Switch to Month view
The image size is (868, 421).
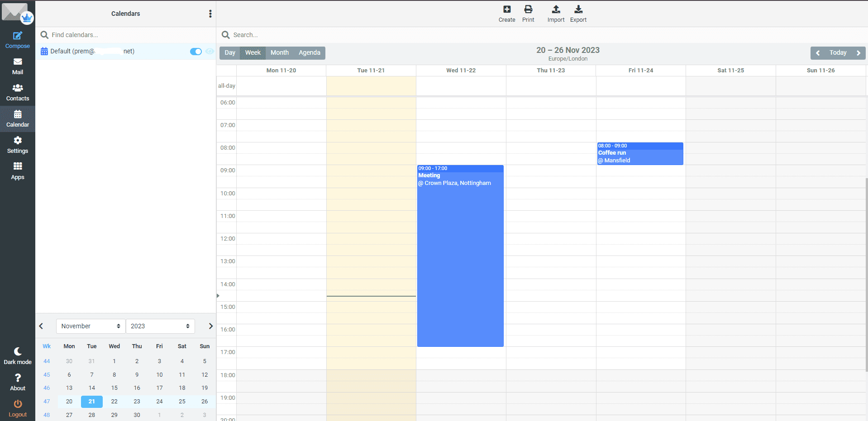[280, 53]
